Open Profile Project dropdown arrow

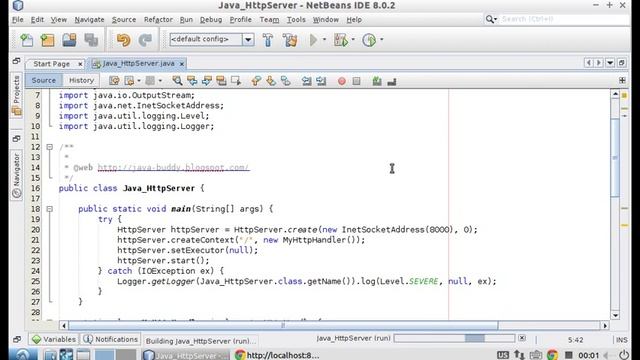click(x=382, y=40)
